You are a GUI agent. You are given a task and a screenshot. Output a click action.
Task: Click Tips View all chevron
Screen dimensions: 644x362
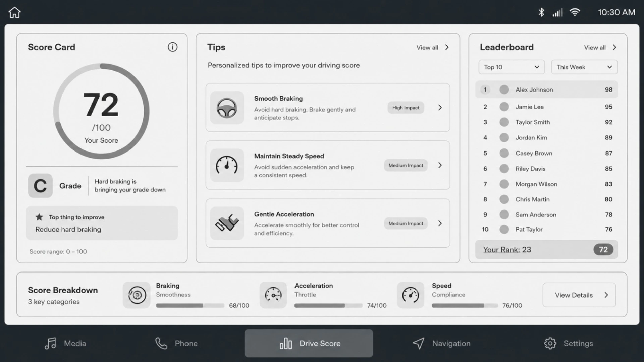click(x=447, y=47)
